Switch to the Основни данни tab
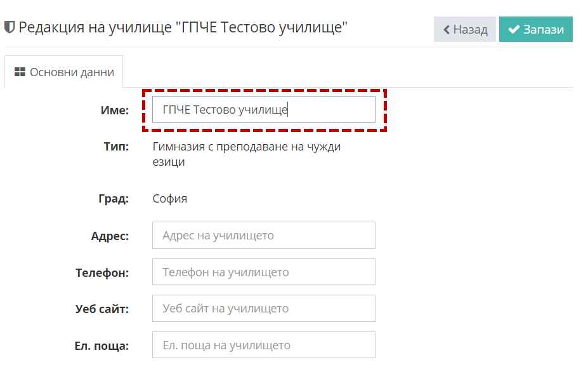 [64, 72]
